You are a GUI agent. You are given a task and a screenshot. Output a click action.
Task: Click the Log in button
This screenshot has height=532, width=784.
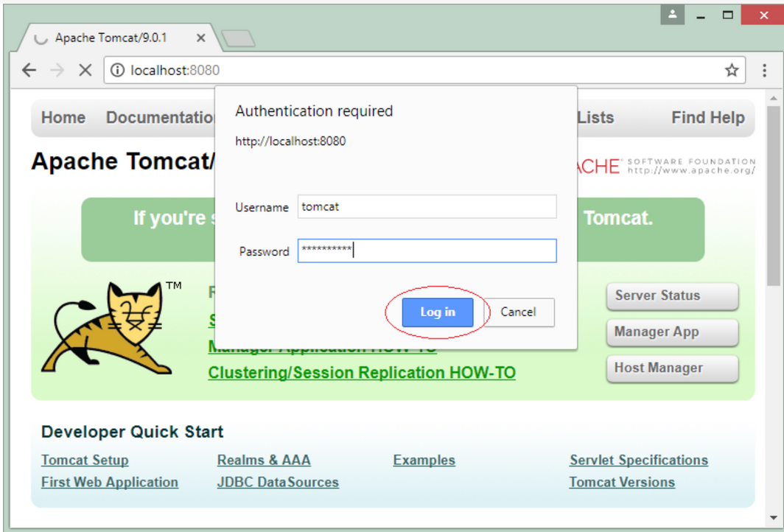click(438, 312)
